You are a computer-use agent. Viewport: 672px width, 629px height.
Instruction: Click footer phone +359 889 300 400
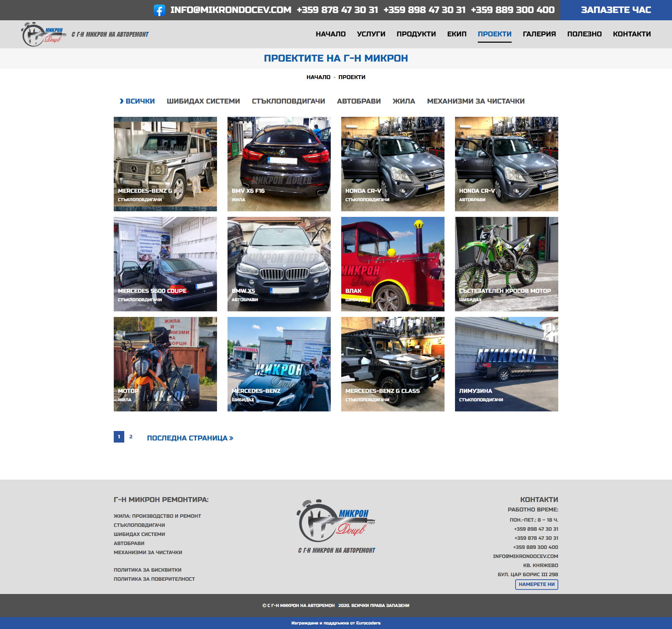(x=536, y=547)
